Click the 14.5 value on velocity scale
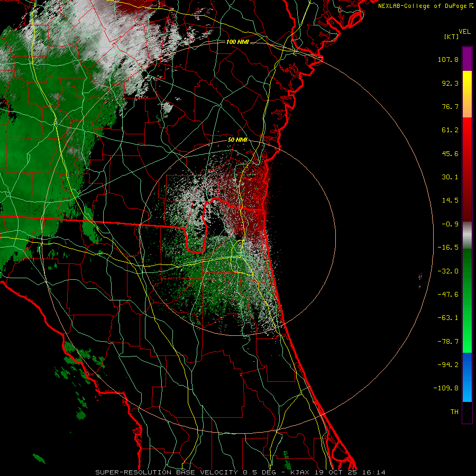 (450, 200)
